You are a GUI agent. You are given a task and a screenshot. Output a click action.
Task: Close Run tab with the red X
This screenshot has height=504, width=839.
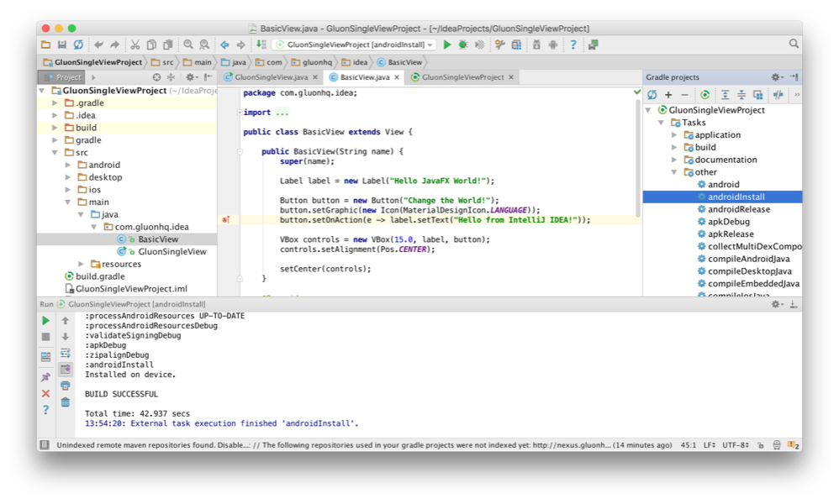click(46, 393)
